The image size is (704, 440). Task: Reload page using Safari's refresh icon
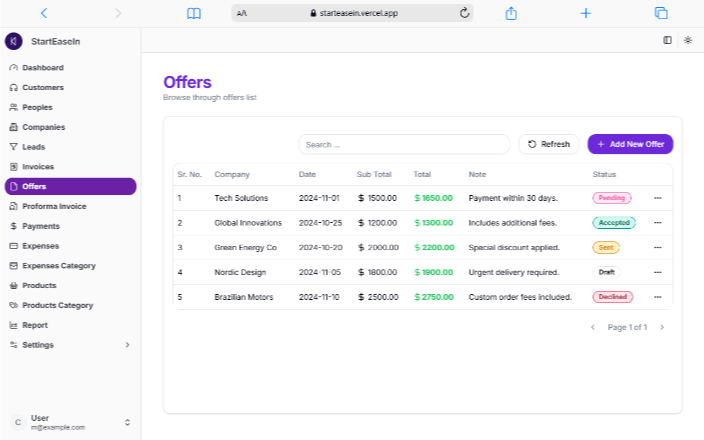(x=464, y=13)
